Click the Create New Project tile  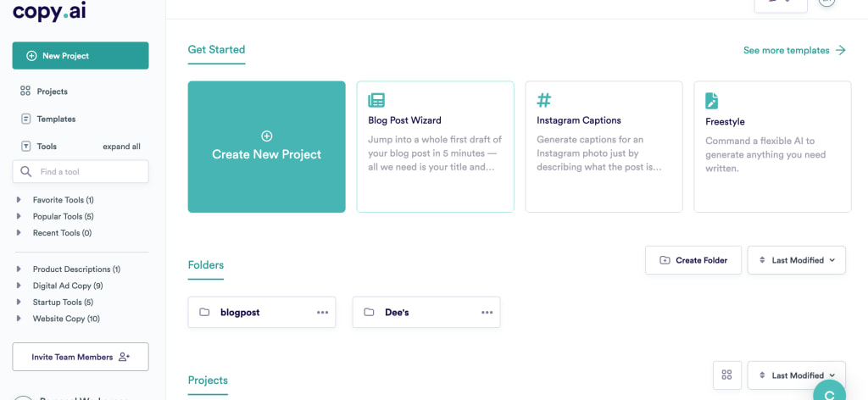coord(266,147)
